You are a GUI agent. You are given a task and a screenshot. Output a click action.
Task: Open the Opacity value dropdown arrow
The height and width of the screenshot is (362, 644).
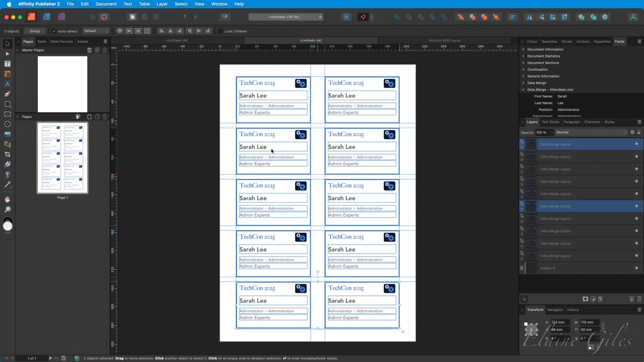pos(552,132)
